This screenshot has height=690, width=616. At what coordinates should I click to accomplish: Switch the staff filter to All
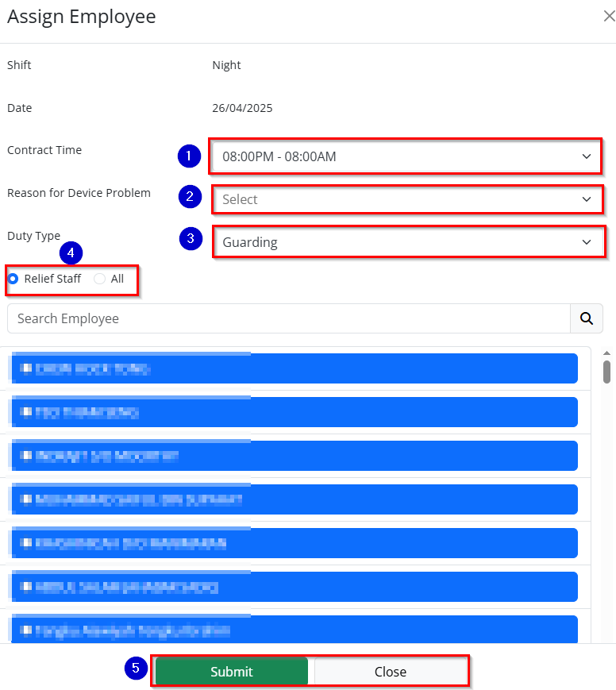(99, 279)
